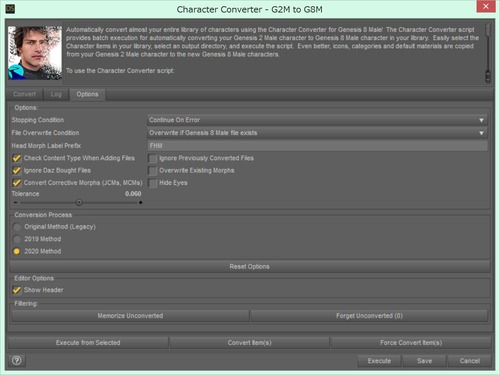This screenshot has width=500, height=375.
Task: Click the Tolerance slider handle
Action: pyautogui.click(x=79, y=202)
